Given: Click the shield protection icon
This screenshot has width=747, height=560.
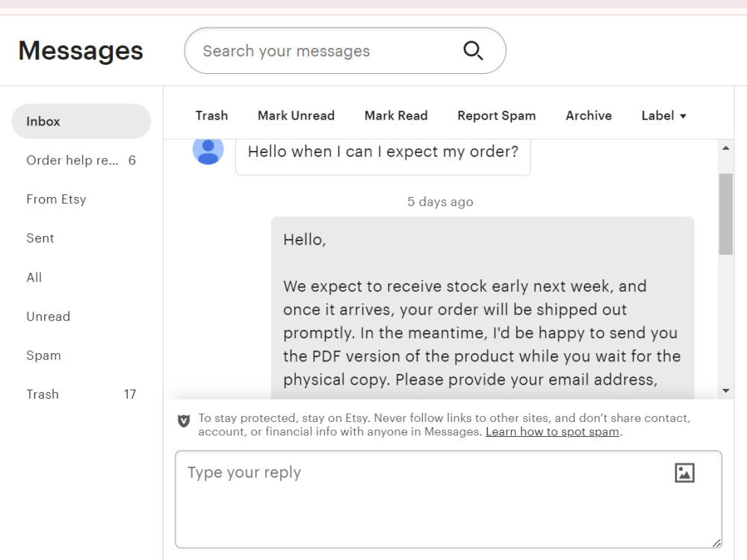Looking at the screenshot, I should (x=184, y=420).
